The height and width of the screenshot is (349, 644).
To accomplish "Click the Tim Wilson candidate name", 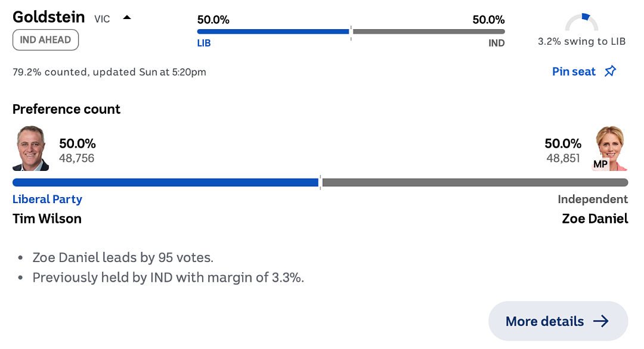I will click(47, 219).
